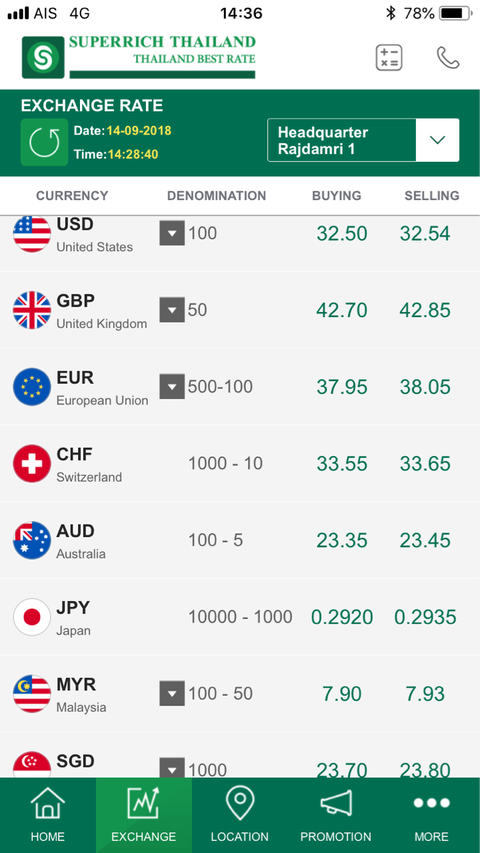Expand GBP denomination dropdown arrow
This screenshot has width=480, height=853.
pyautogui.click(x=172, y=310)
